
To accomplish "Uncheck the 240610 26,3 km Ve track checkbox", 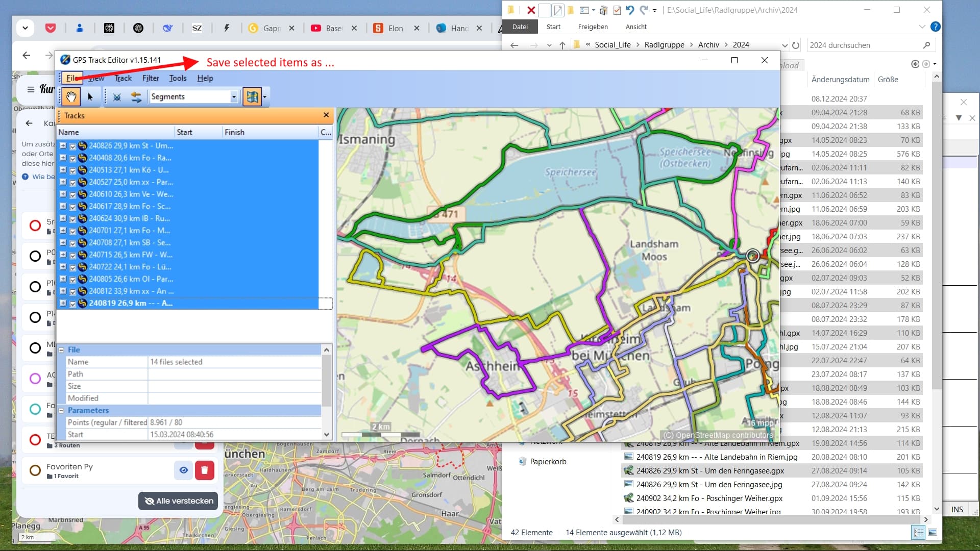I will pyautogui.click(x=72, y=194).
